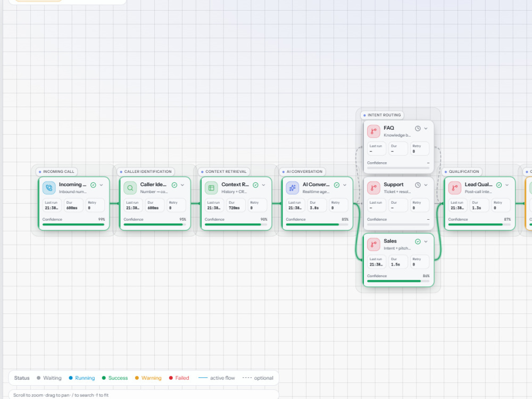The height and width of the screenshot is (399, 532).
Task: Click the Incoming node success checkmark
Action: tap(93, 185)
